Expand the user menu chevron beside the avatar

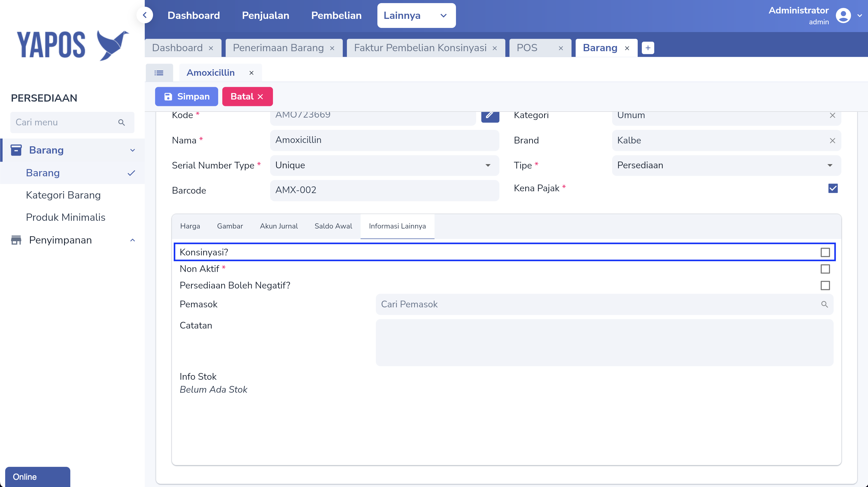859,16
